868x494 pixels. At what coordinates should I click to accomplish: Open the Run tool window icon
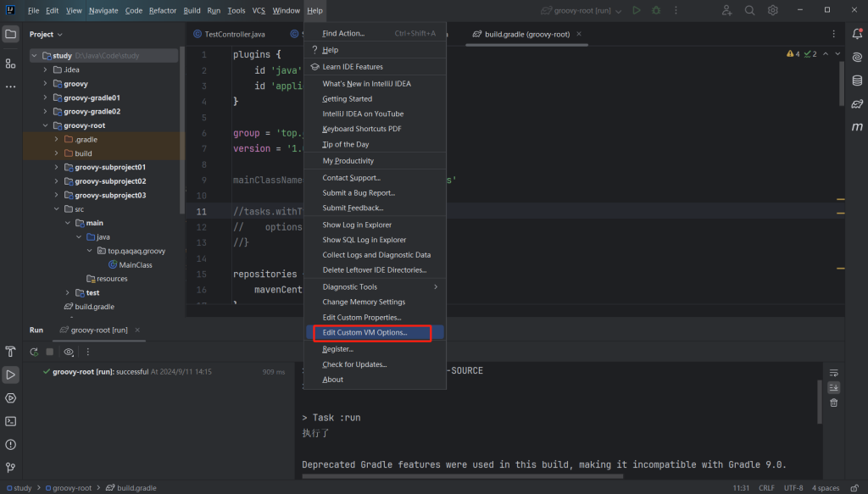pyautogui.click(x=10, y=375)
